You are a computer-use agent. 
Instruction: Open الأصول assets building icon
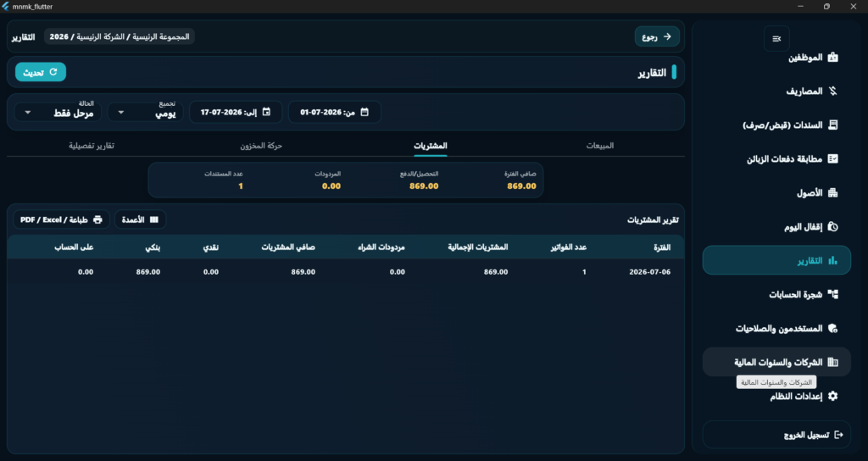coord(832,192)
